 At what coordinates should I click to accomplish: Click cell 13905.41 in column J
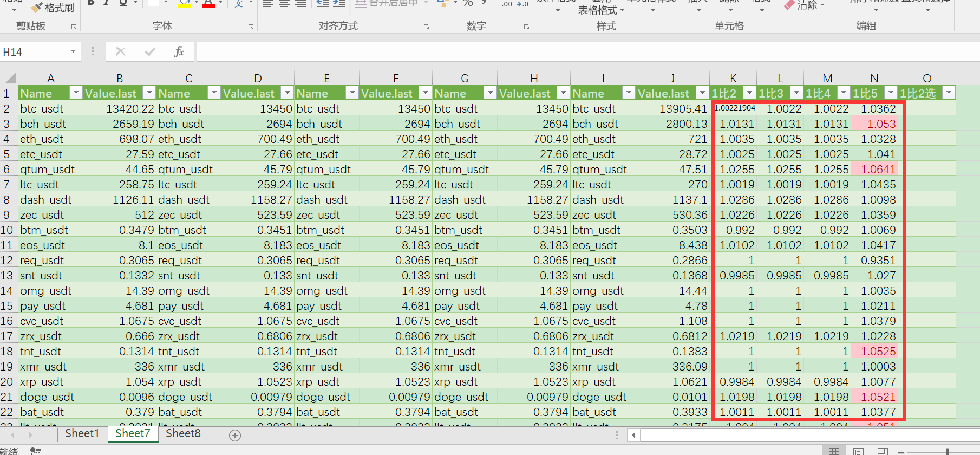[672, 109]
